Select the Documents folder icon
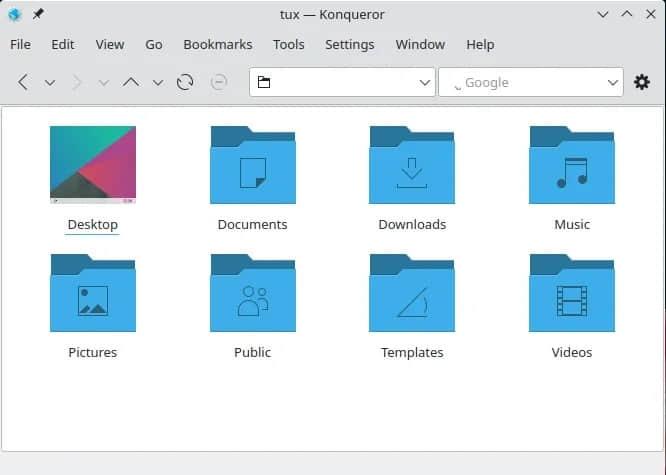 click(x=252, y=165)
